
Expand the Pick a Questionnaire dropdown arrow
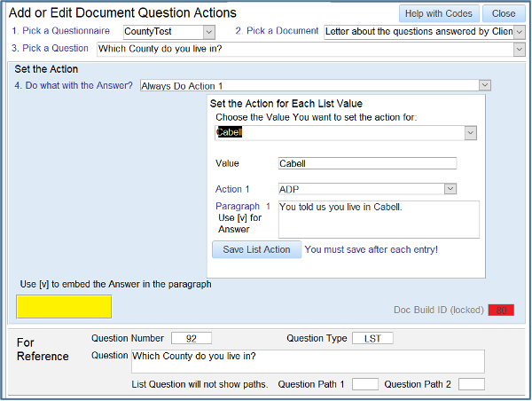209,32
